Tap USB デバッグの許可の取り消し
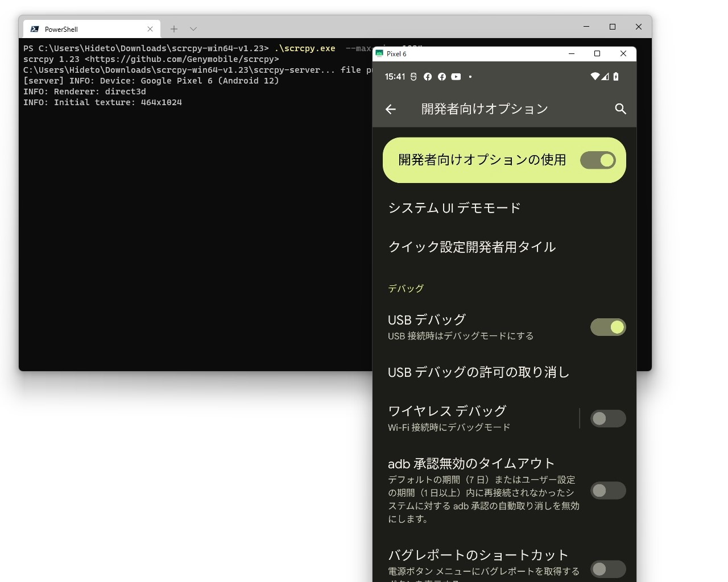Viewport: 728px width, 582px height. point(478,372)
